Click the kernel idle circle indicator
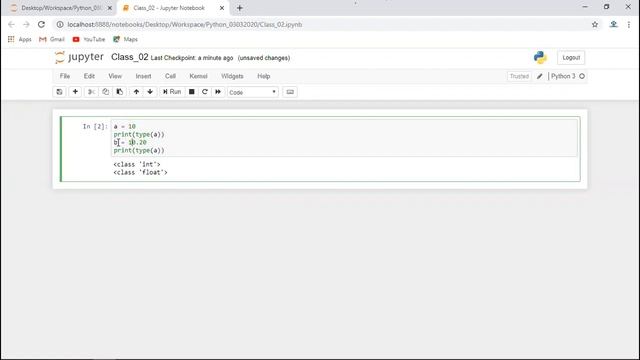The image size is (640, 360). coord(582,76)
